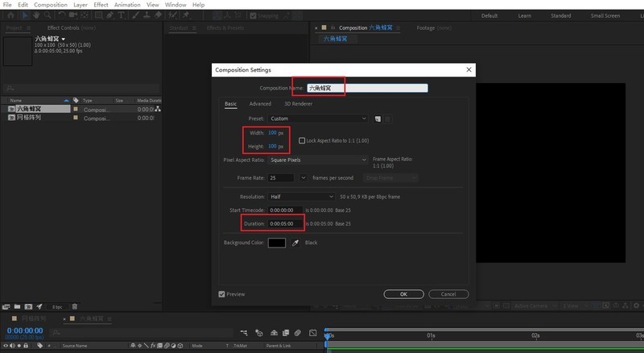Click the save preset icon beside Preset

click(x=376, y=118)
